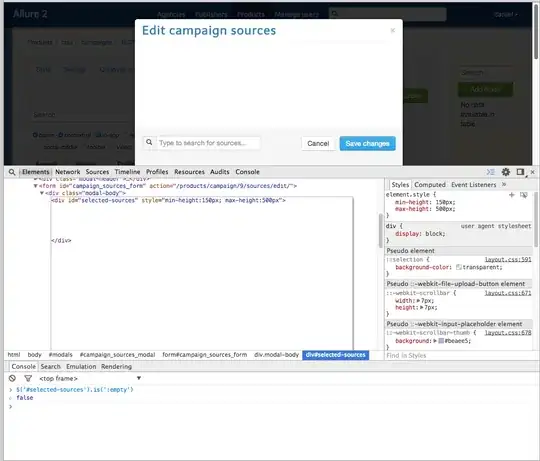
Task: Expand the width property in webkit-scrollbar rule
Action: point(418,300)
